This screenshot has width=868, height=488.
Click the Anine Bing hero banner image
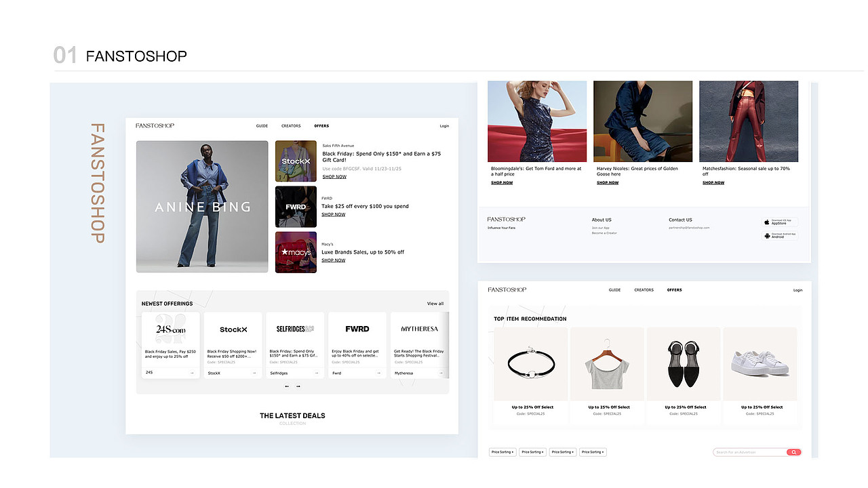pyautogui.click(x=202, y=207)
